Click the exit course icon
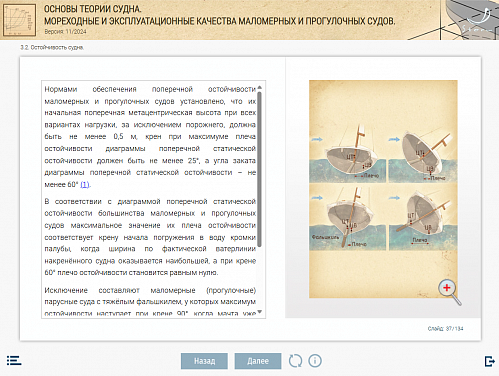Image resolution: width=499 pixels, height=376 pixels. coord(489,361)
